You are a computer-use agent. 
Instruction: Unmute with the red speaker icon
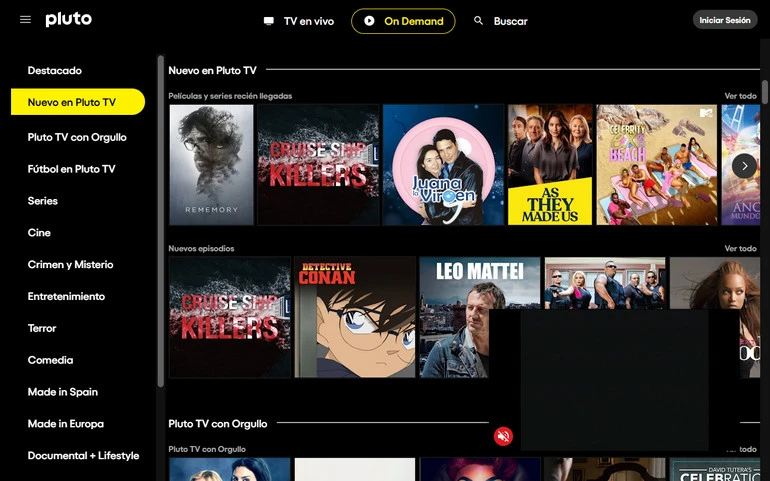(x=503, y=436)
